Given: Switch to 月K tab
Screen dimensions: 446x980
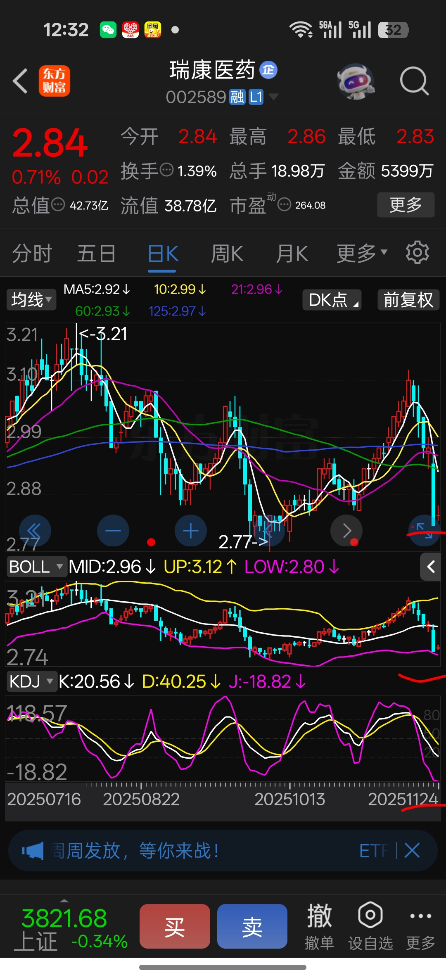Looking at the screenshot, I should click(x=292, y=253).
